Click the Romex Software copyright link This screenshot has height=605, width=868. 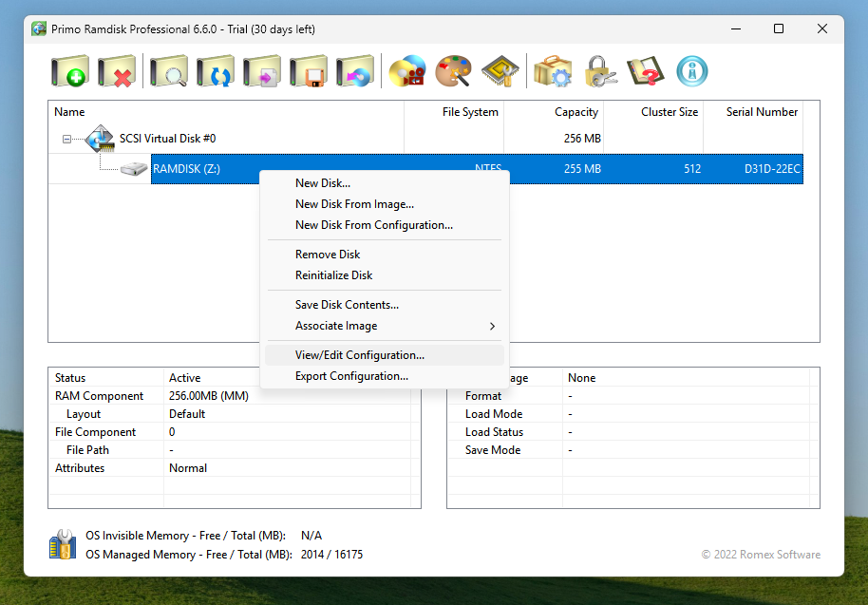[x=761, y=554]
